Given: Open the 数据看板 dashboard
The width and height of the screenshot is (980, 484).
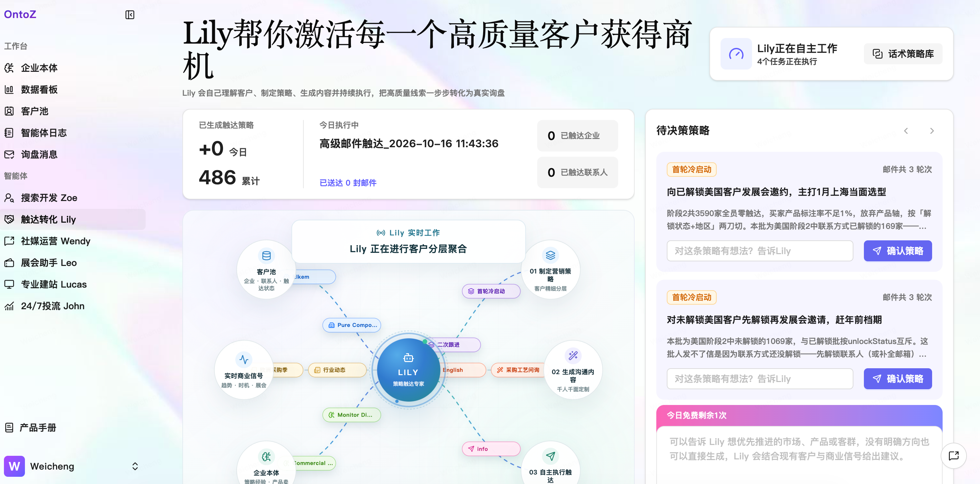Looking at the screenshot, I should 72,90.
